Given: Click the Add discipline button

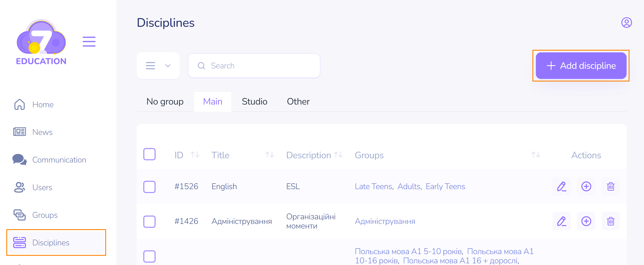Looking at the screenshot, I should (x=581, y=65).
